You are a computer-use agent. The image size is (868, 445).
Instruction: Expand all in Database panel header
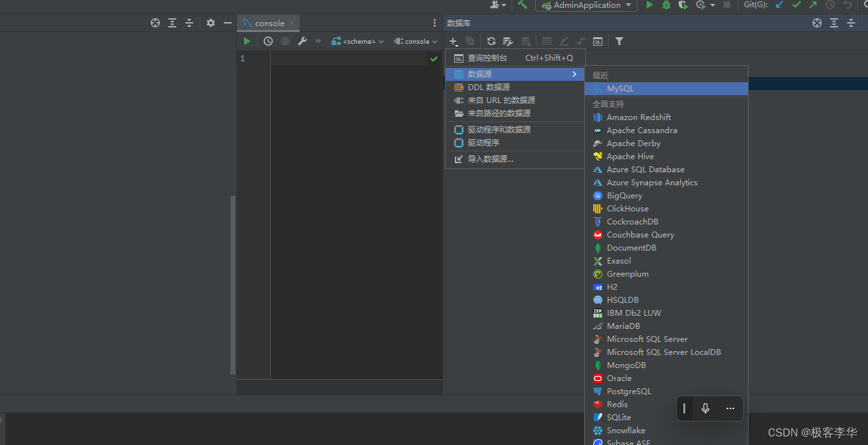tap(834, 23)
